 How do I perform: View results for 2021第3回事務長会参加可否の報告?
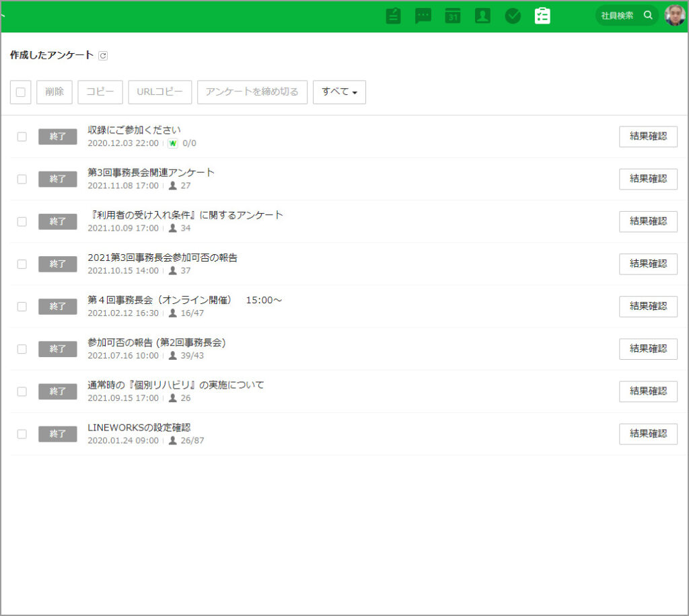pos(647,264)
